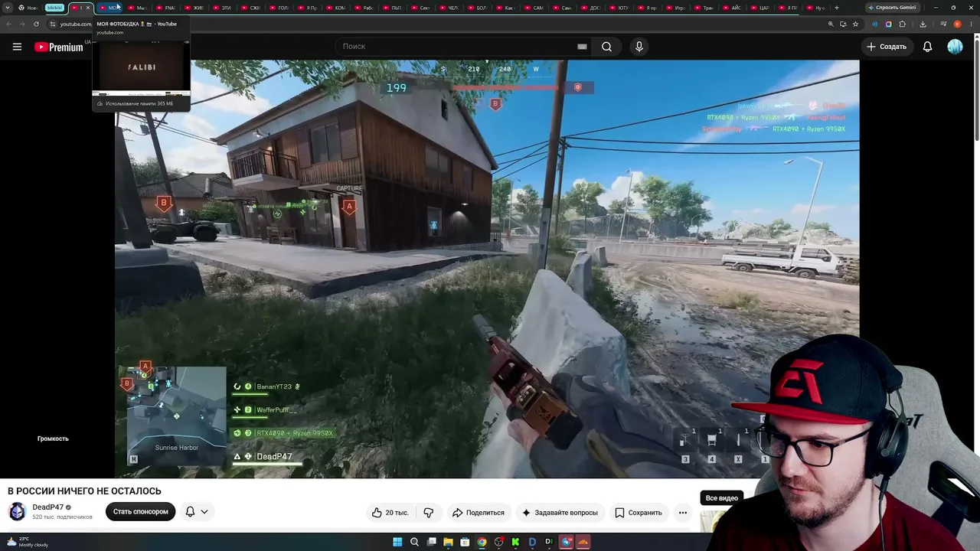The height and width of the screenshot is (551, 980).
Task: Click the video title 'В РОССИИ НИЧЕГО НЕ ОСТАЛОСЬ'
Action: (x=84, y=491)
